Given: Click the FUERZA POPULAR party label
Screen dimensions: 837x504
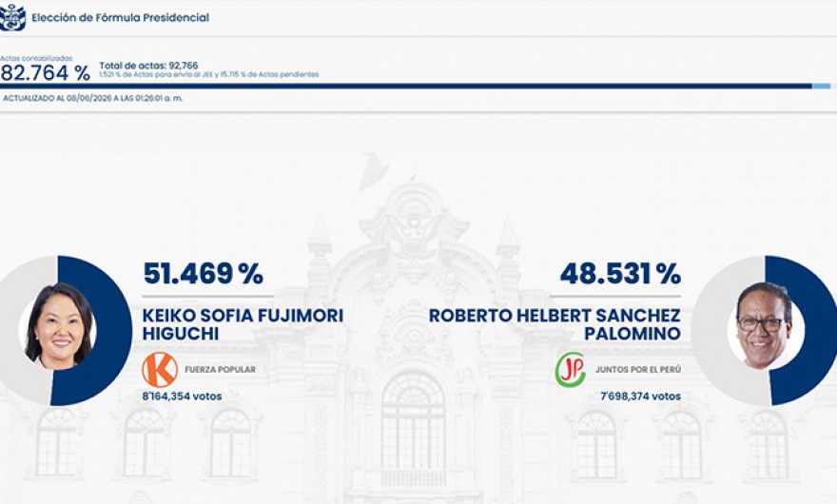Looking at the screenshot, I should [220, 370].
